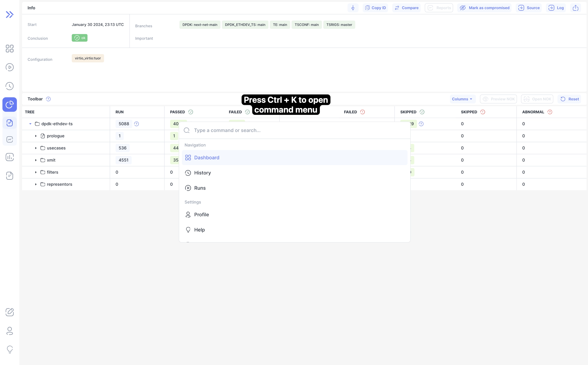The width and height of the screenshot is (588, 365).
Task: Open Runs play icon in sidebar
Action: coord(10,67)
